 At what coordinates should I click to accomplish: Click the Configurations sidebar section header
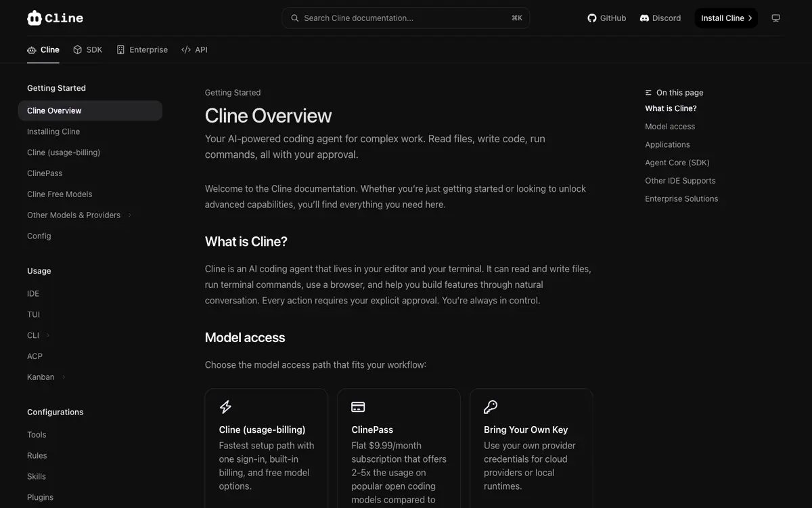55,412
